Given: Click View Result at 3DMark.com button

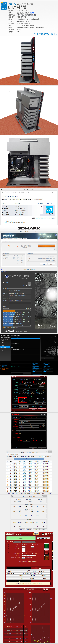Looking at the screenshot, I should click(x=46, y=246).
